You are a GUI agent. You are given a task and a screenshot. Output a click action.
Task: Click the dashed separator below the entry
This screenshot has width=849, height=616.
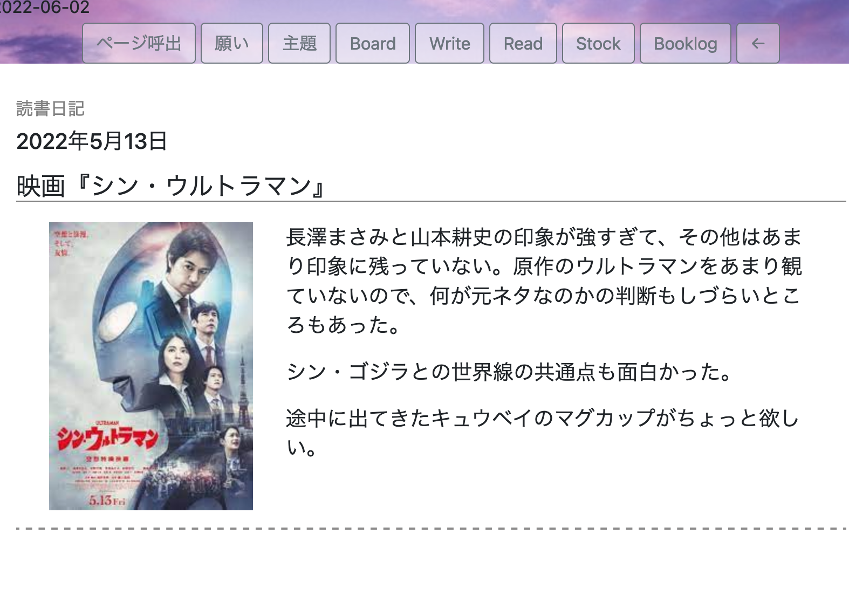point(431,529)
